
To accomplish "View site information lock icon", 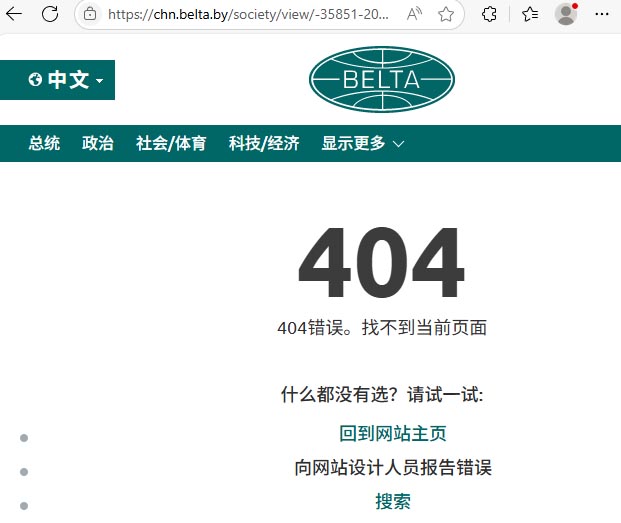I will point(90,15).
